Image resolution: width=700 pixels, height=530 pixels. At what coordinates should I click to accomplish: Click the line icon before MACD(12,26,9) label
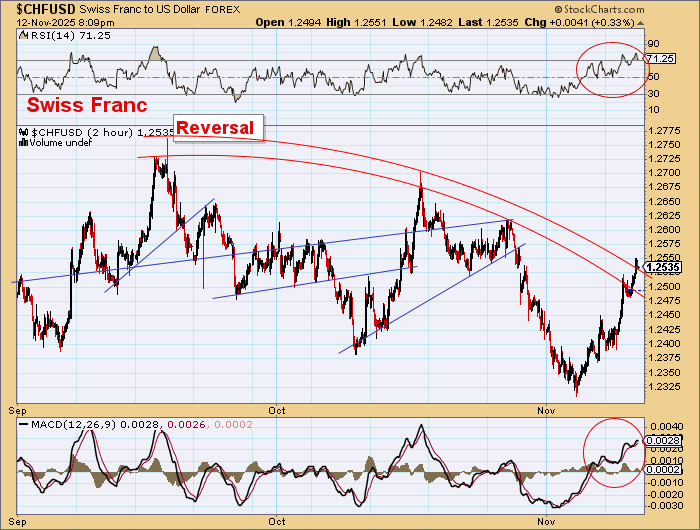point(24,424)
